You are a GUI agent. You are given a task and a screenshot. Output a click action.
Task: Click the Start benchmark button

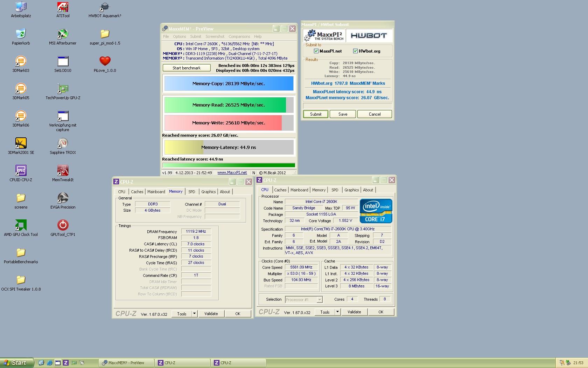coord(187,68)
